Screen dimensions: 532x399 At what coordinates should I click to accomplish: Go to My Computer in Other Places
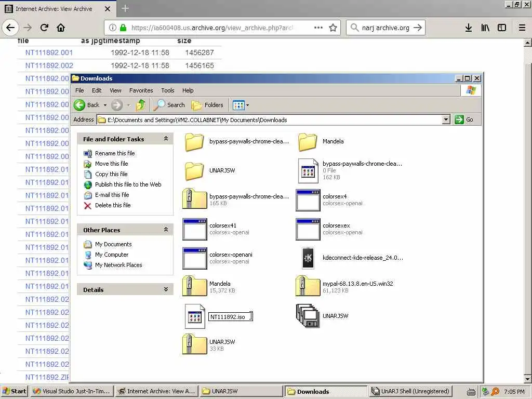tap(112, 255)
